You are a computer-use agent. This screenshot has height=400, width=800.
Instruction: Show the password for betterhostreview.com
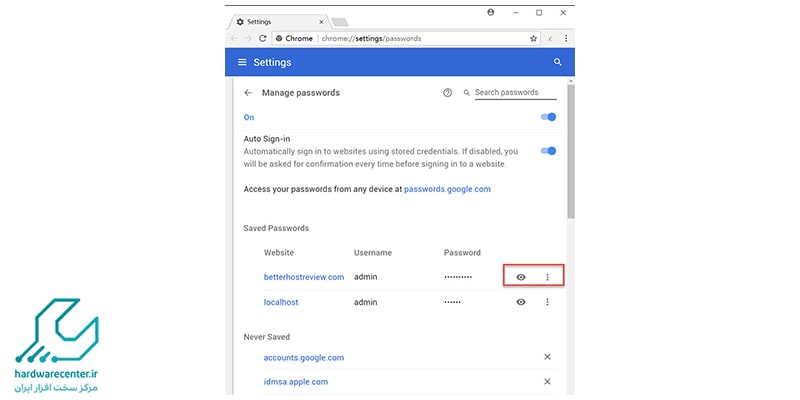pos(520,277)
